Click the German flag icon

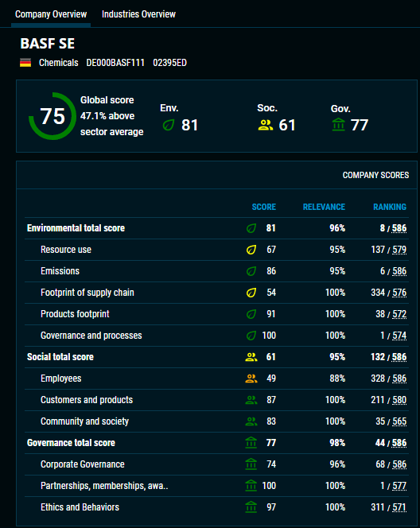coord(25,63)
